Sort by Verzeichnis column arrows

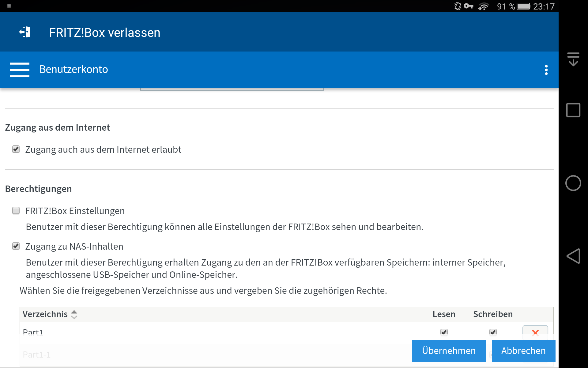click(74, 314)
